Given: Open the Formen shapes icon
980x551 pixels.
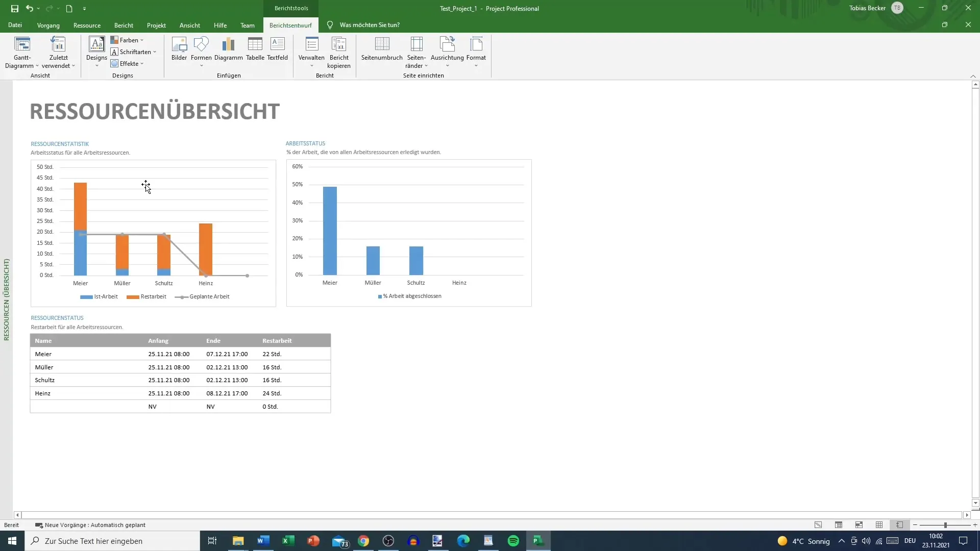Looking at the screenshot, I should pyautogui.click(x=201, y=45).
